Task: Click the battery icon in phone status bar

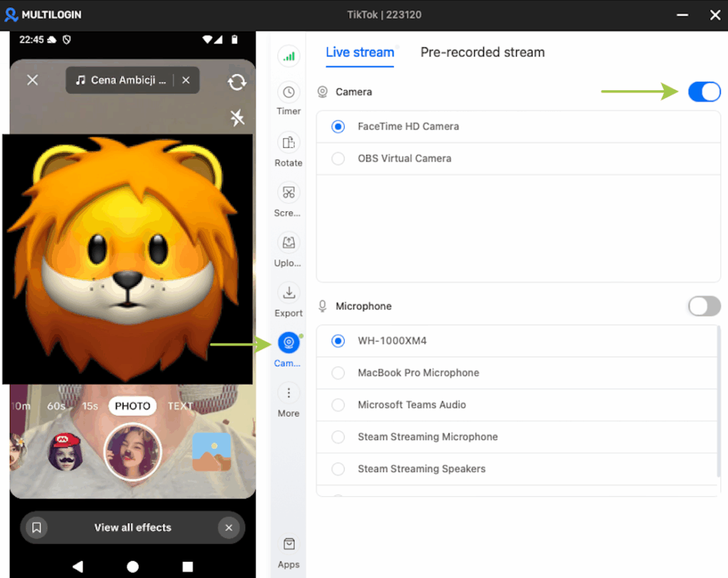Action: point(235,40)
